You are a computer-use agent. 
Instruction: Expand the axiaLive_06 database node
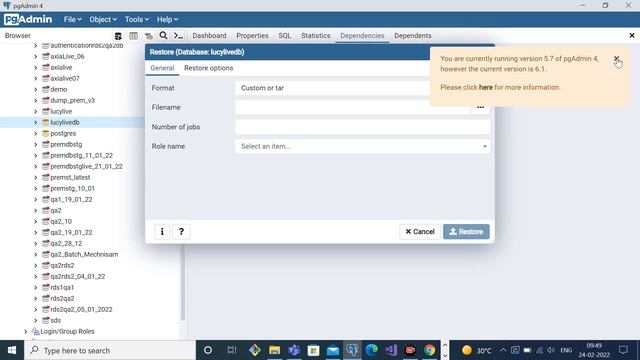coord(36,56)
